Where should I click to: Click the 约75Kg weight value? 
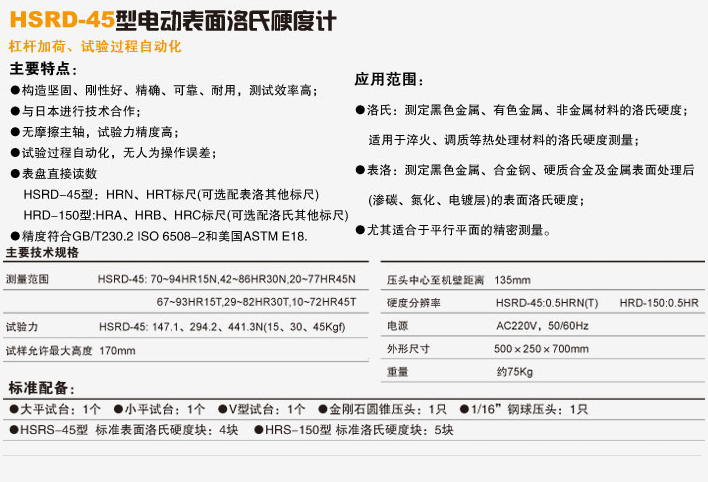click(515, 372)
